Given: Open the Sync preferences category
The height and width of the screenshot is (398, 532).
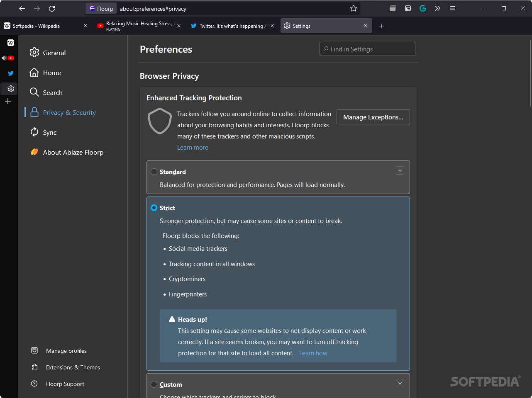Looking at the screenshot, I should (43, 132).
